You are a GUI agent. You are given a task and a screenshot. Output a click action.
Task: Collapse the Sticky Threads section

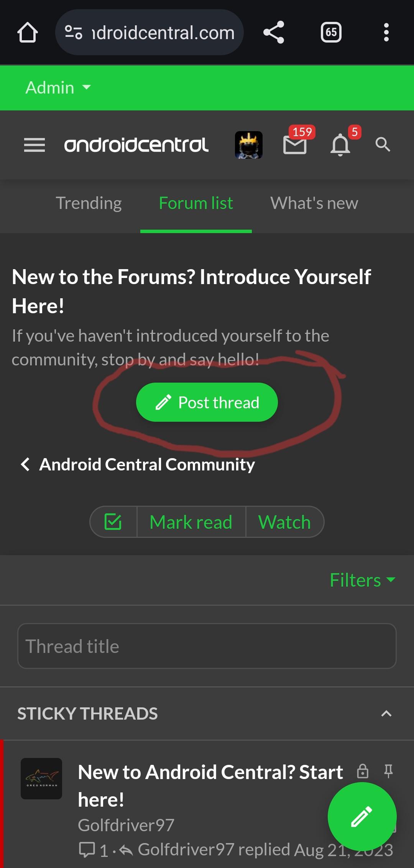pos(386,714)
